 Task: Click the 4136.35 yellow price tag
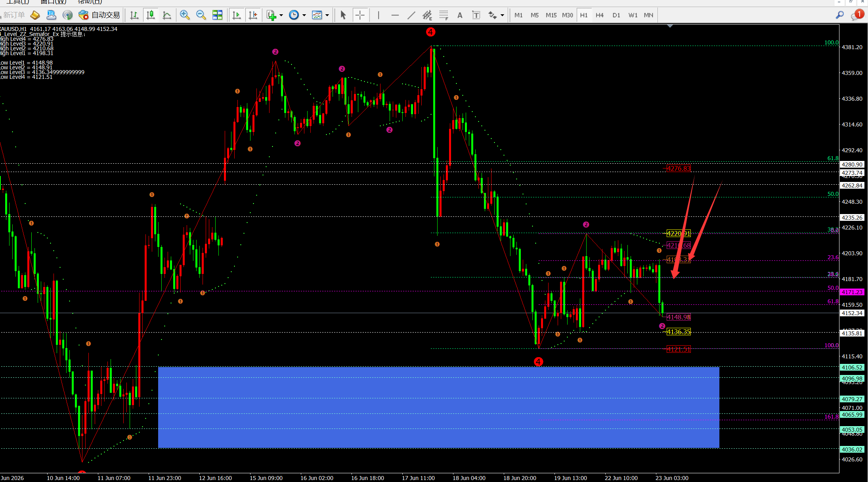click(679, 332)
